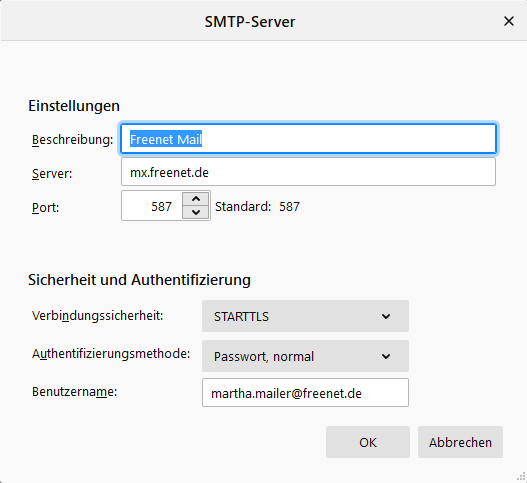
Task: Select the Benutzername input field
Action: [x=305, y=393]
